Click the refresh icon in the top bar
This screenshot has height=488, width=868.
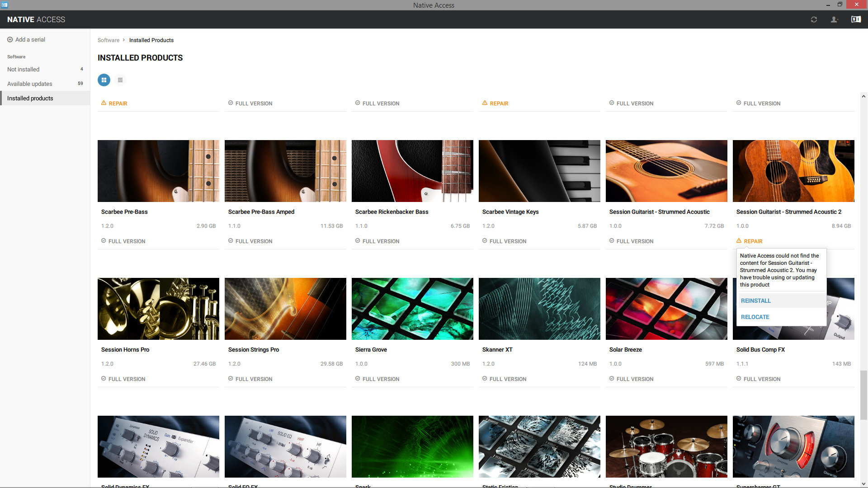pyautogui.click(x=814, y=19)
